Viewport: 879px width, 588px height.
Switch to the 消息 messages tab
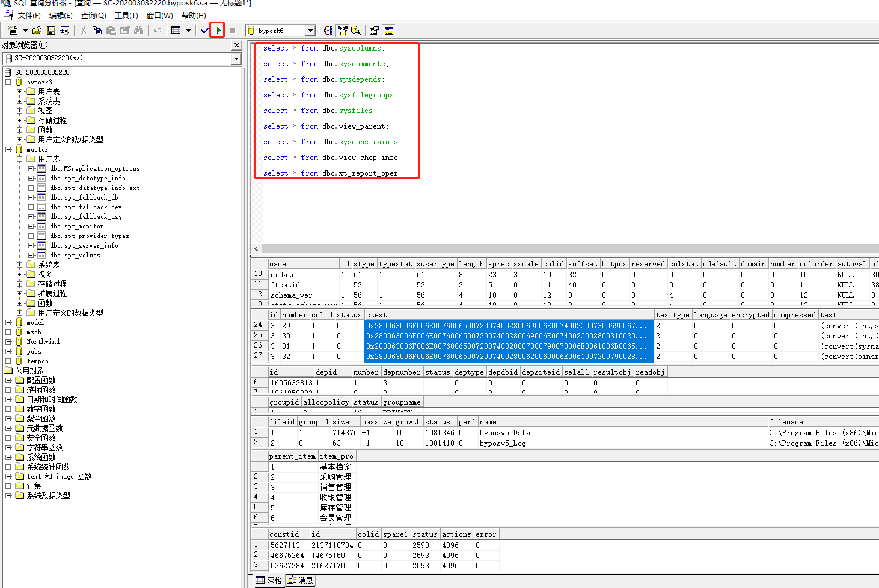pyautogui.click(x=300, y=580)
